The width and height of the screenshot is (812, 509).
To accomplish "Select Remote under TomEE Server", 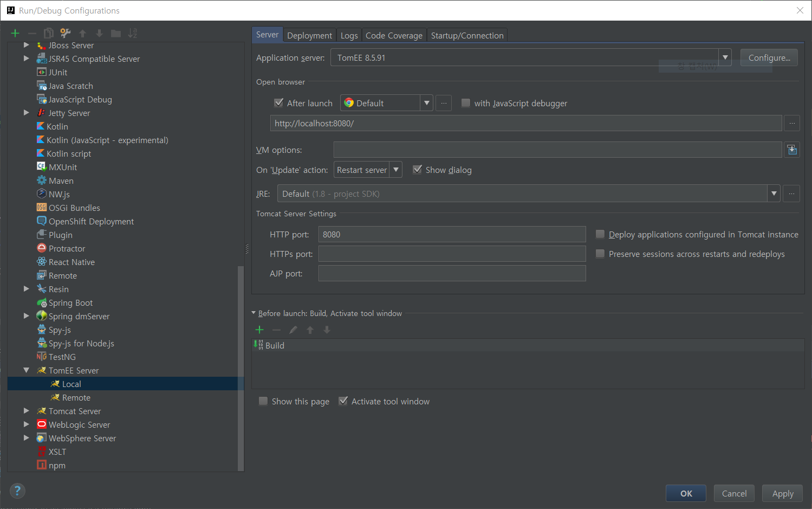I will click(x=76, y=397).
